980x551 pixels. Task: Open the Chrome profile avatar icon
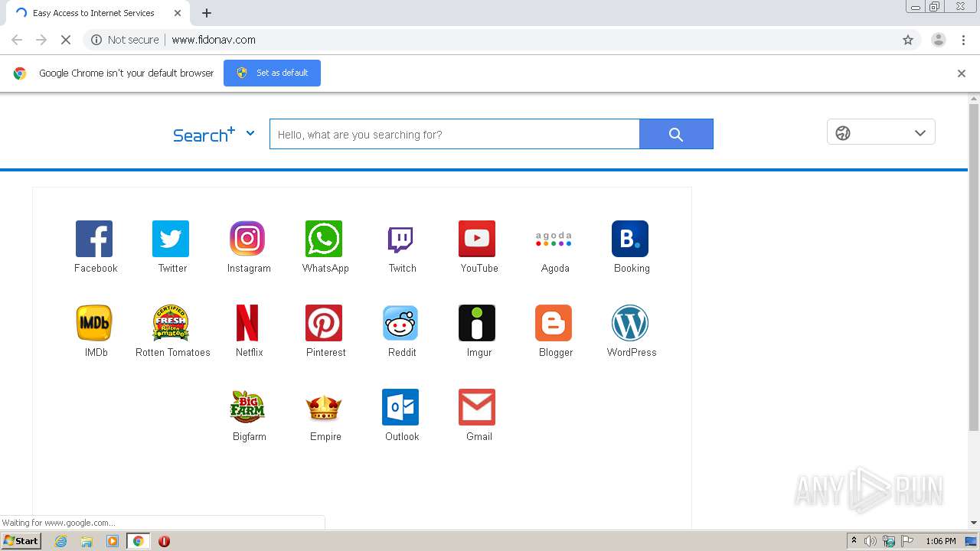click(938, 40)
